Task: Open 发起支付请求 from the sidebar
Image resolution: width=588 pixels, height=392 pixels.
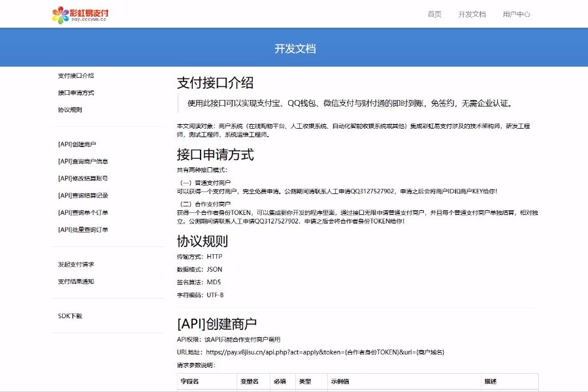Action: click(74, 265)
